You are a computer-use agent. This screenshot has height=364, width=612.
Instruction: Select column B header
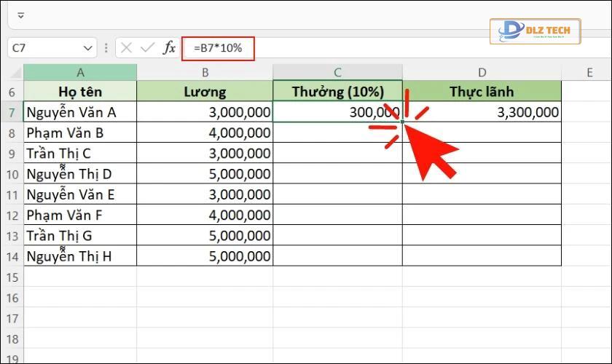point(205,72)
